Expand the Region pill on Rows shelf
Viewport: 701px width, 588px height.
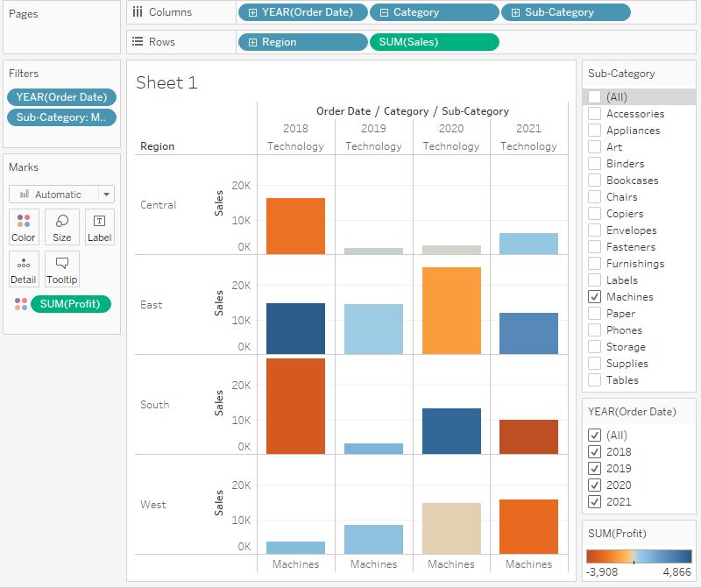[253, 42]
